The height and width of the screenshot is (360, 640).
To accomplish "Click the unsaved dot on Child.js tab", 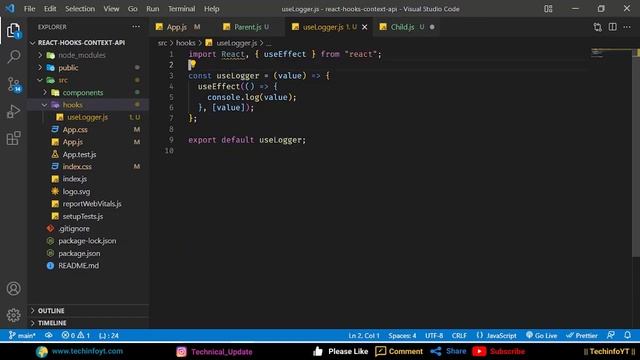I will tap(432, 27).
